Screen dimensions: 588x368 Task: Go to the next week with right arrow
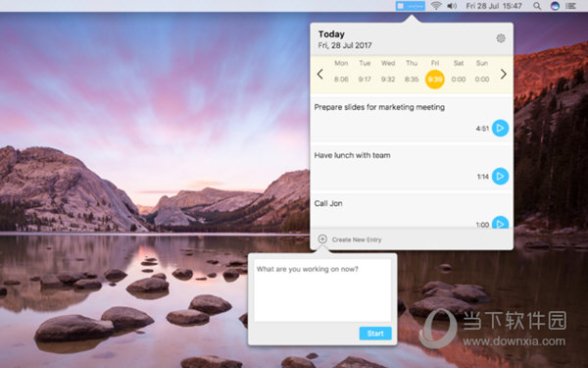click(504, 75)
